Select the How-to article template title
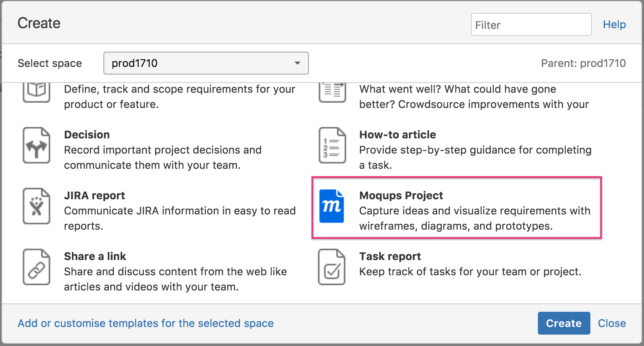The height and width of the screenshot is (346, 644). coord(398,135)
